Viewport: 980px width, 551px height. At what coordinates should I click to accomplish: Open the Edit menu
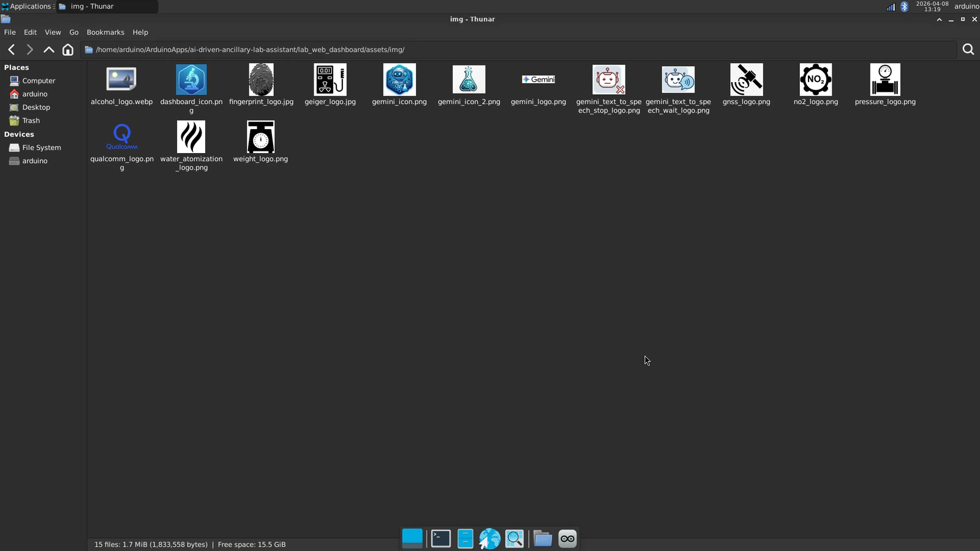30,32
